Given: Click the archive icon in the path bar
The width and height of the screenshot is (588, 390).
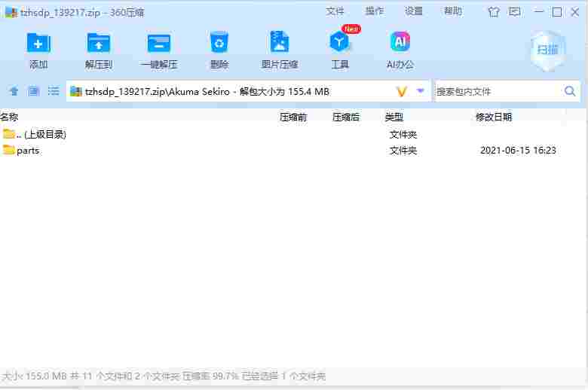Looking at the screenshot, I should pos(75,91).
